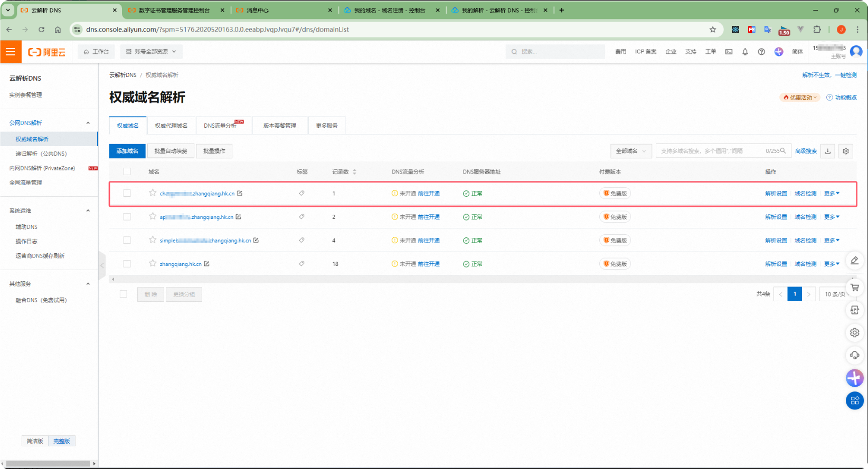Click tag icon in the 18-records row

tap(301, 264)
